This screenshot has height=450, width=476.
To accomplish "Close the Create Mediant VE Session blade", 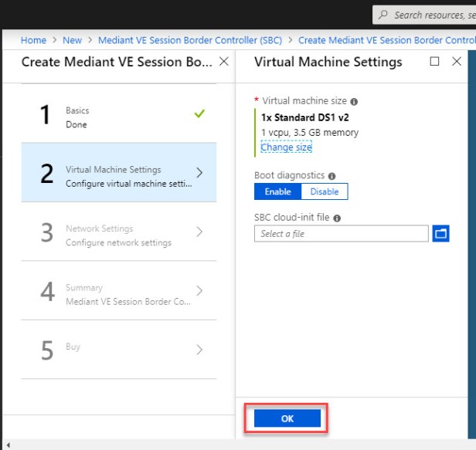I will (224, 62).
